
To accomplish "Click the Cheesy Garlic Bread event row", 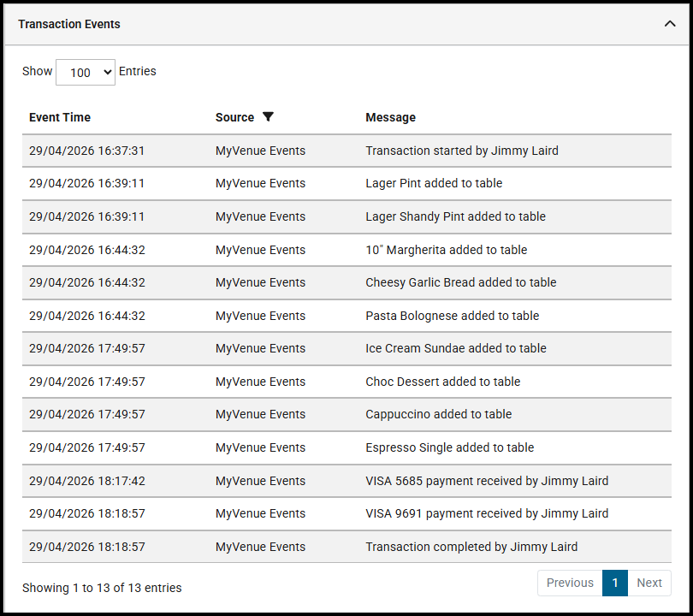I will point(460,282).
